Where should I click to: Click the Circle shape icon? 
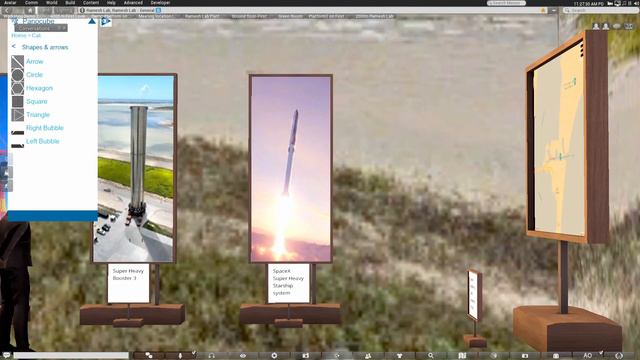pos(17,75)
